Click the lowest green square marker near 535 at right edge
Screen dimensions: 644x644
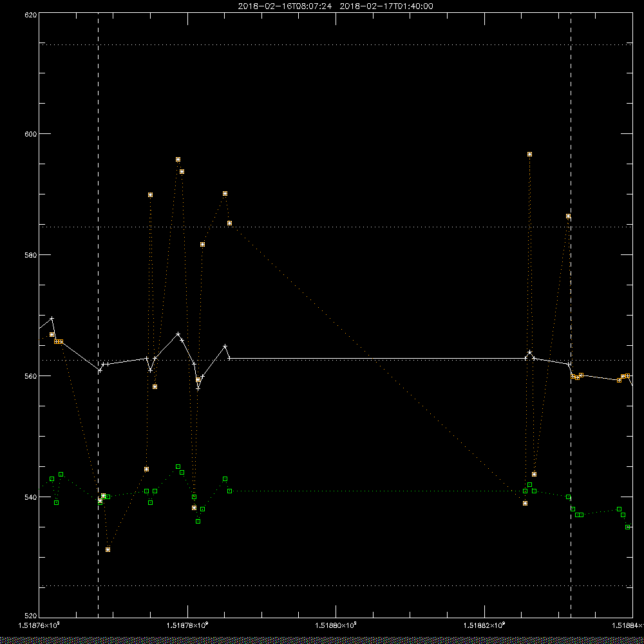[x=627, y=527]
